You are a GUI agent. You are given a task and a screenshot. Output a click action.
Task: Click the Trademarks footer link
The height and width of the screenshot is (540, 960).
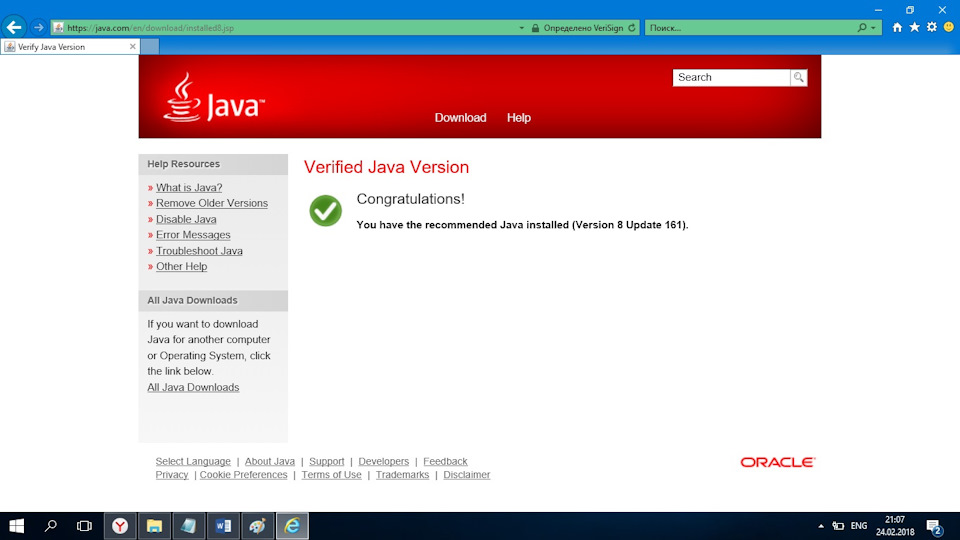[x=402, y=475]
